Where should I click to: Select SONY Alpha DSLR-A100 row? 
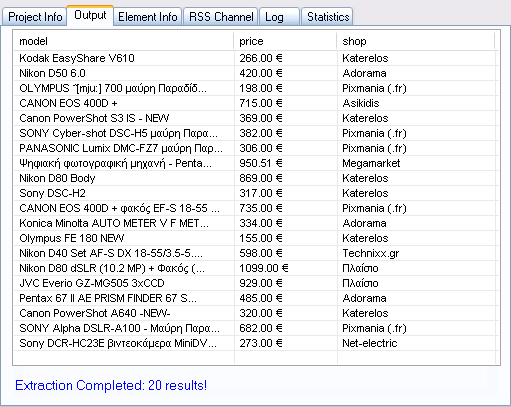click(x=255, y=328)
